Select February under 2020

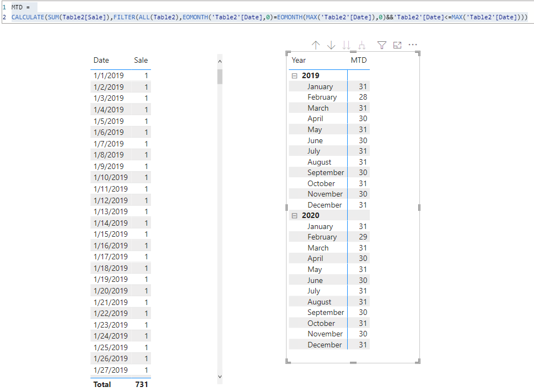click(x=322, y=237)
